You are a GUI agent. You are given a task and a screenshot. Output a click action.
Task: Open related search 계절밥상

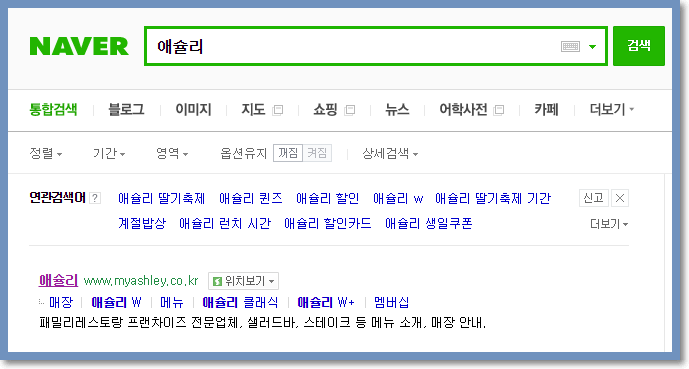tap(142, 224)
